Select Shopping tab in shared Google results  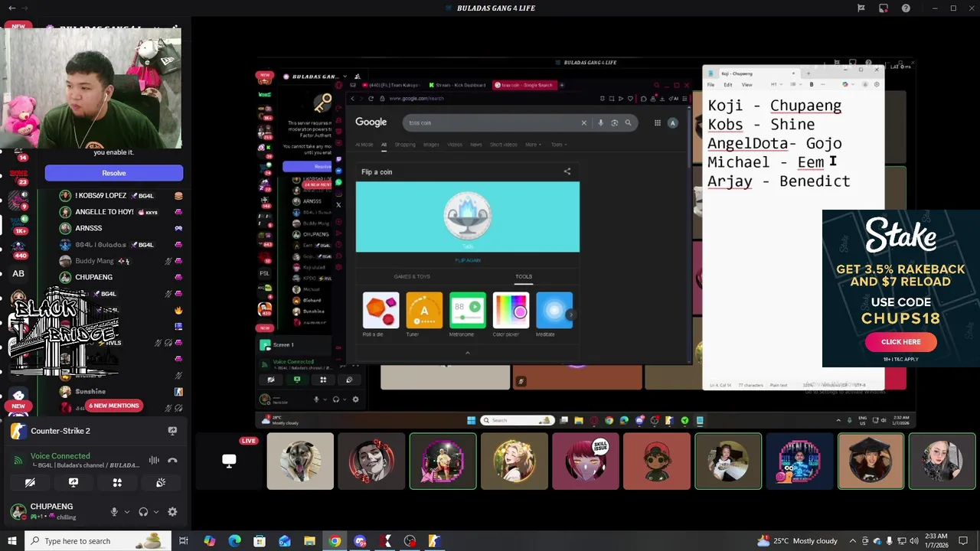[405, 145]
